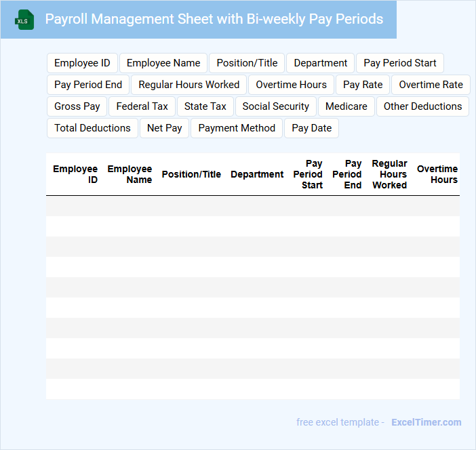Viewport: 476px width, 450px height.
Task: Choose the Position/Title tag
Action: [x=247, y=63]
